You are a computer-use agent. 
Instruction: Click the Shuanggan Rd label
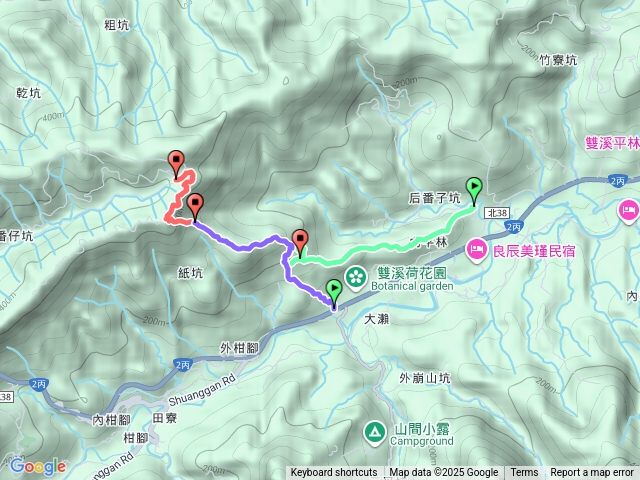(202, 390)
